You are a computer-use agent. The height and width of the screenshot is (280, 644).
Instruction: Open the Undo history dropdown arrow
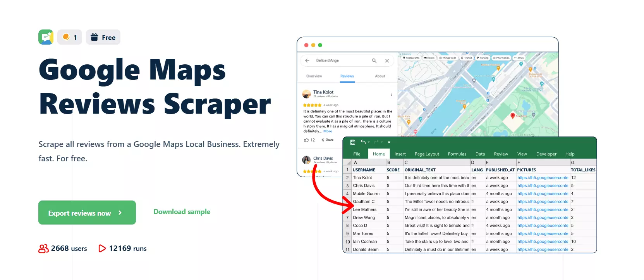point(369,142)
